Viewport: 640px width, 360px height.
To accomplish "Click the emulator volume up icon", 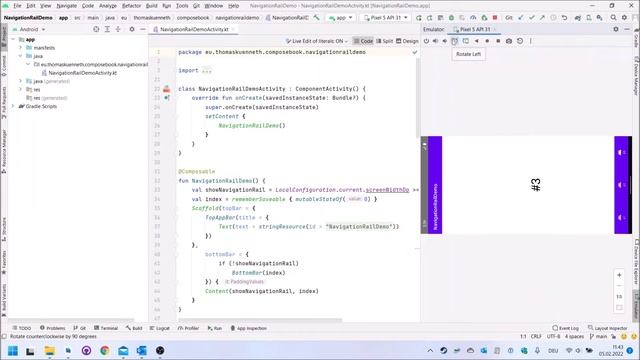I will 436,41.
